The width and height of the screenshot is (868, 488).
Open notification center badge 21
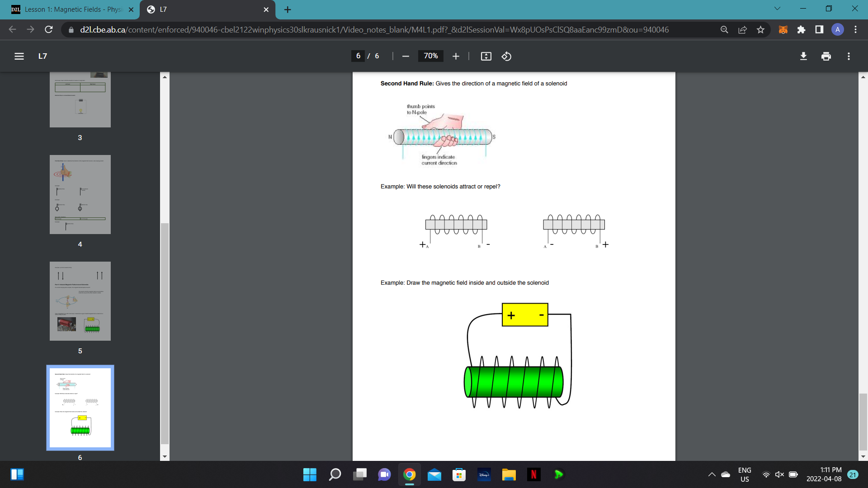click(x=853, y=474)
